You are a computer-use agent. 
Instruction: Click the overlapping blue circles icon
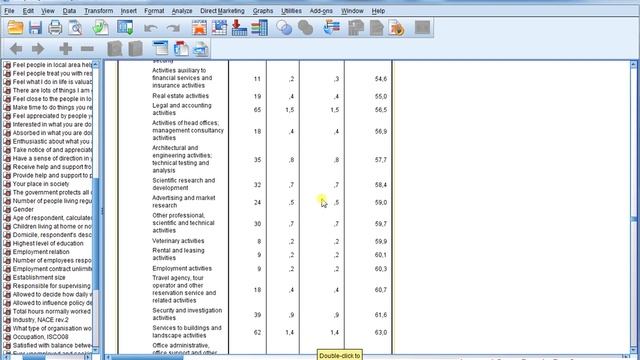pos(284,28)
